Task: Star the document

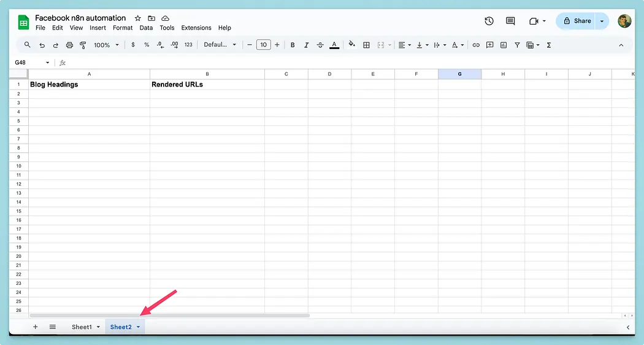Action: (137, 18)
